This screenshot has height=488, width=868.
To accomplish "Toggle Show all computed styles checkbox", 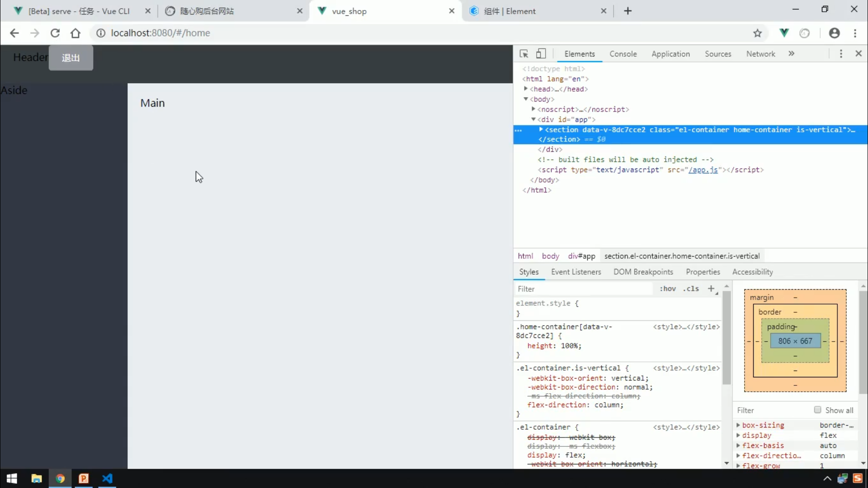I will 818,409.
